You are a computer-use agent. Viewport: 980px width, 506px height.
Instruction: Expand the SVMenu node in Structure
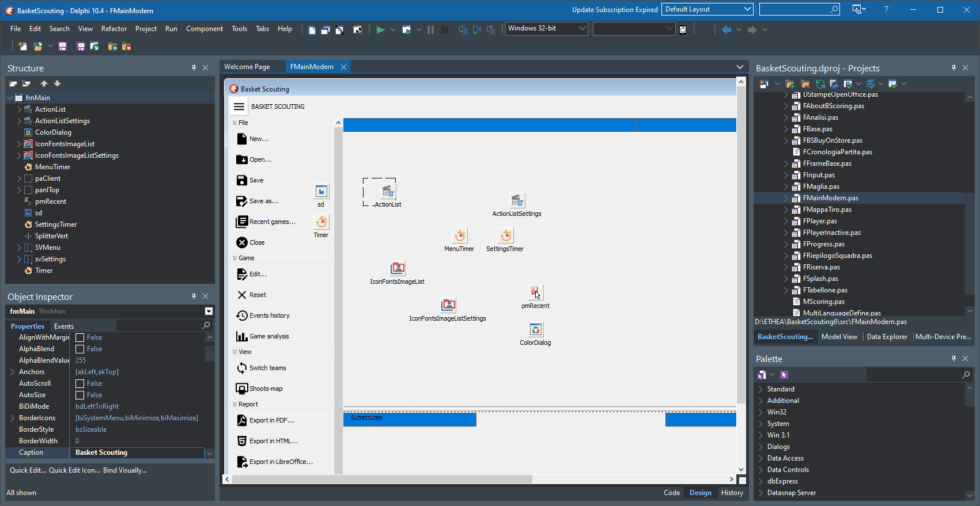click(x=19, y=248)
